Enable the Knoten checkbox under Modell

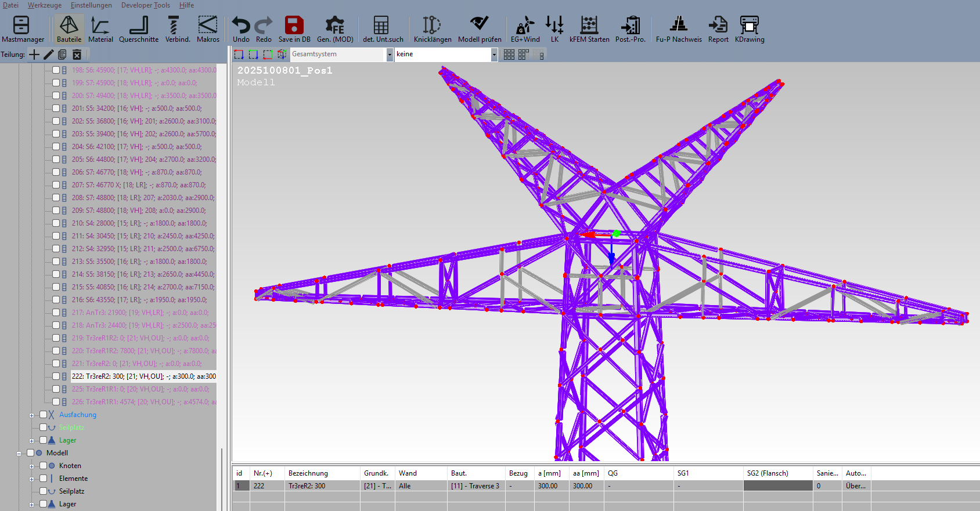point(44,466)
